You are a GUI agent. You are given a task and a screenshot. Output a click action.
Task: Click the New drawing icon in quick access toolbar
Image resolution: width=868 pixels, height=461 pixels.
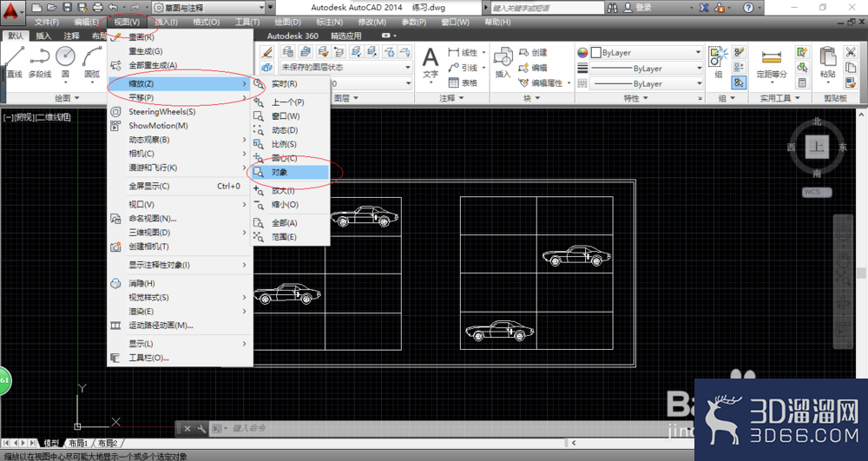pos(36,8)
